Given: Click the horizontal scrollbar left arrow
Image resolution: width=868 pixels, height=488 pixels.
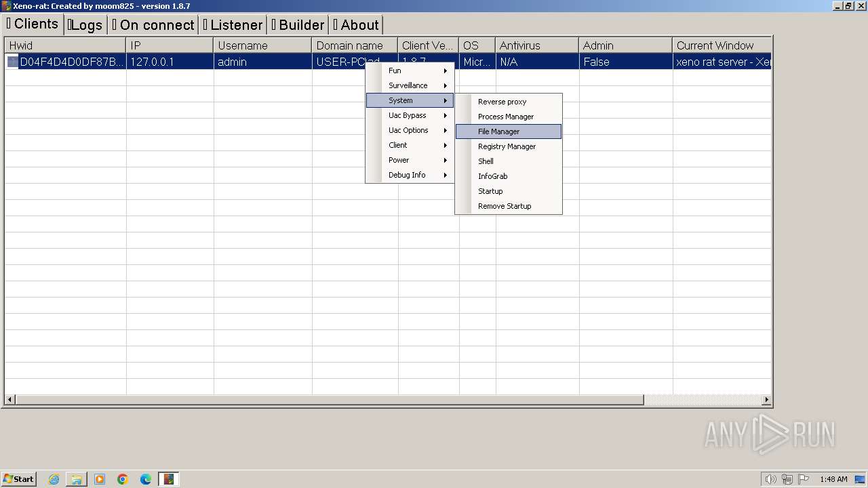Looking at the screenshot, I should click(x=10, y=400).
